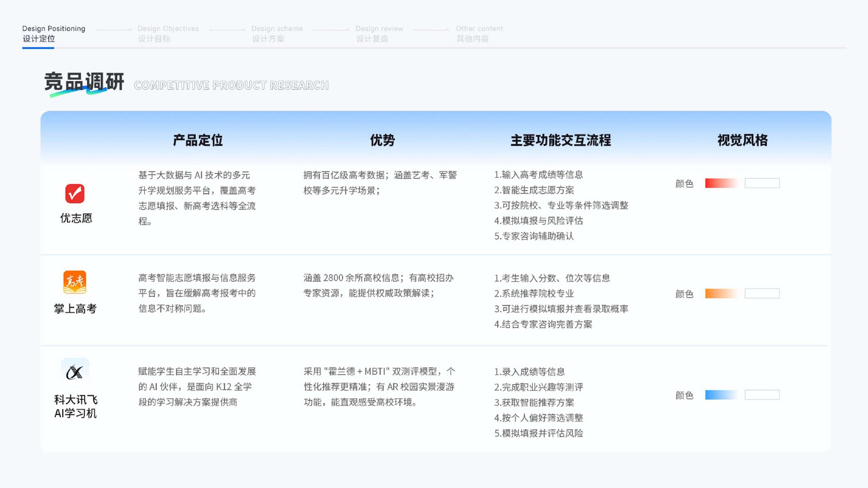This screenshot has height=488, width=868.
Task: Click step 3.可按院校、专业等条件筛选调整
Action: (561, 205)
